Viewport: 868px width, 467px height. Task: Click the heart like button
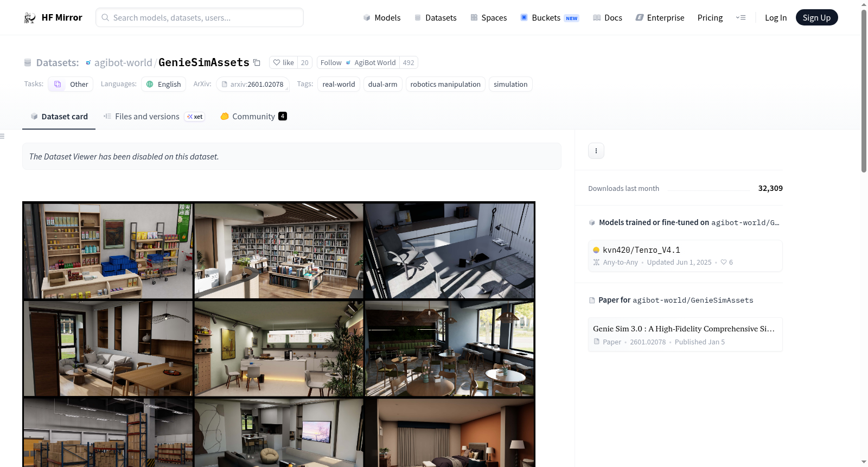(283, 63)
